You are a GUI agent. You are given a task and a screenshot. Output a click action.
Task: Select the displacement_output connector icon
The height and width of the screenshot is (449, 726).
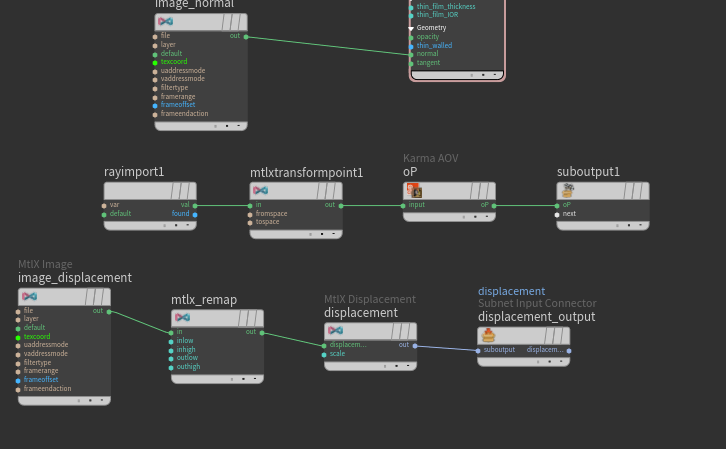coord(488,335)
